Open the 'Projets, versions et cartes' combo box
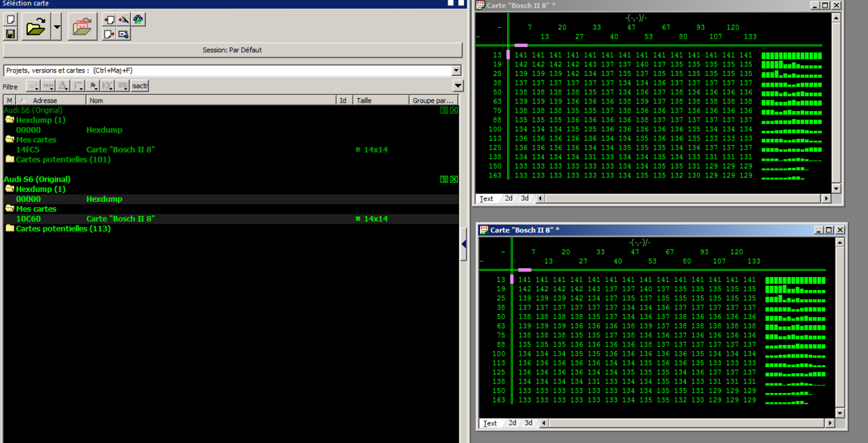Image resolution: width=868 pixels, height=443 pixels. click(456, 70)
